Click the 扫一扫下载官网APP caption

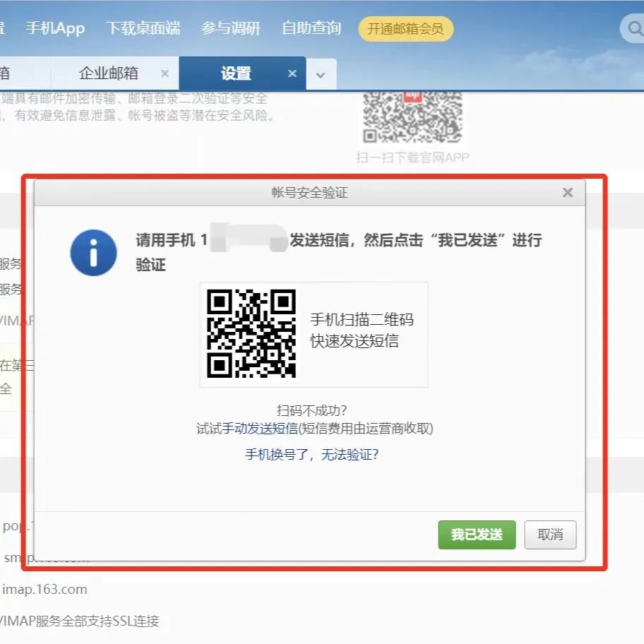pos(412,157)
